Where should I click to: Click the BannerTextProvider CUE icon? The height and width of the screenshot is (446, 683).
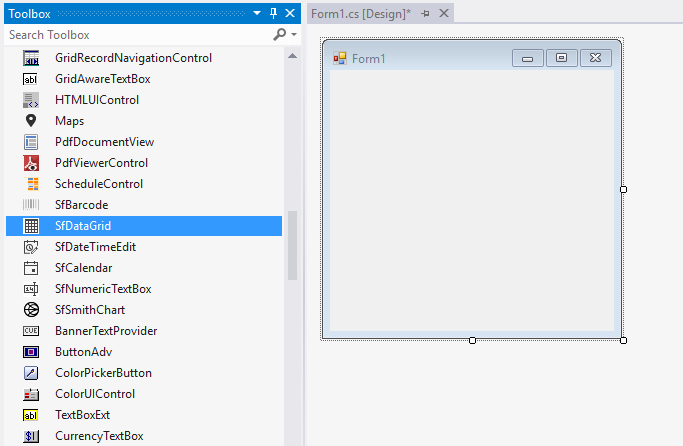31,331
